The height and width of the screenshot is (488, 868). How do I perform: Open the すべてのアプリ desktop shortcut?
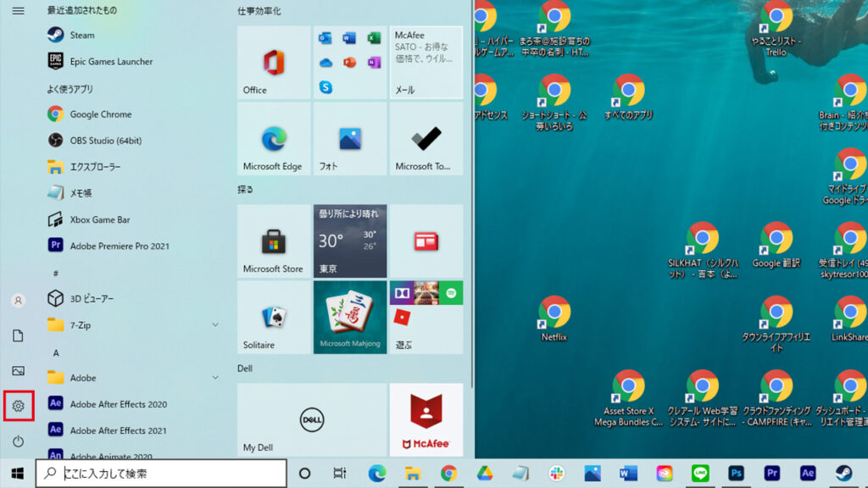point(628,97)
